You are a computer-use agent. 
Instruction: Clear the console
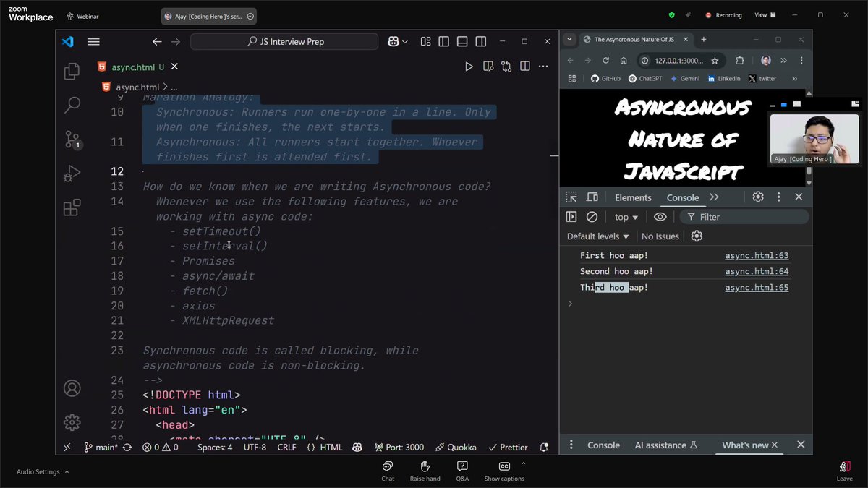[592, 217]
